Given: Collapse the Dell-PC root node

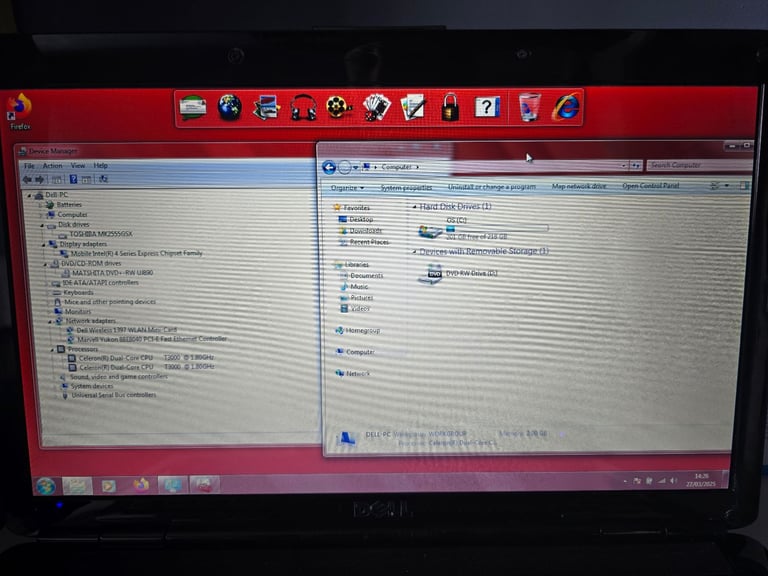Looking at the screenshot, I should click(x=29, y=195).
